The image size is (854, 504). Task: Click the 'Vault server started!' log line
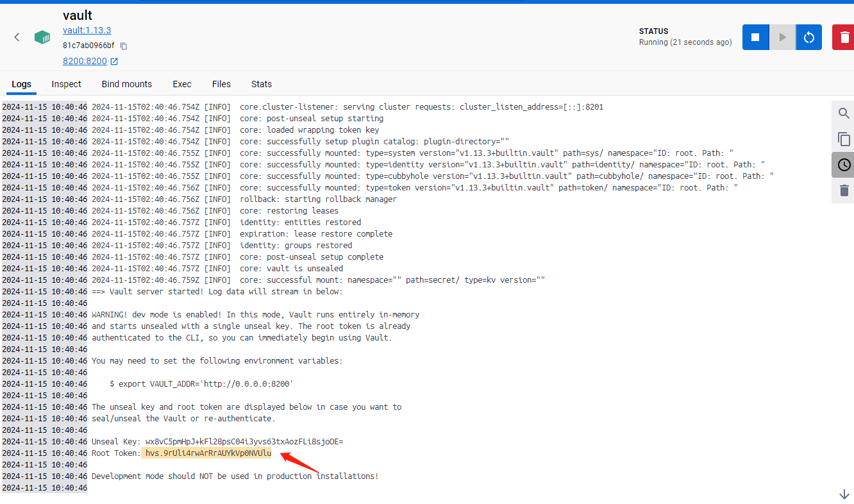point(217,292)
